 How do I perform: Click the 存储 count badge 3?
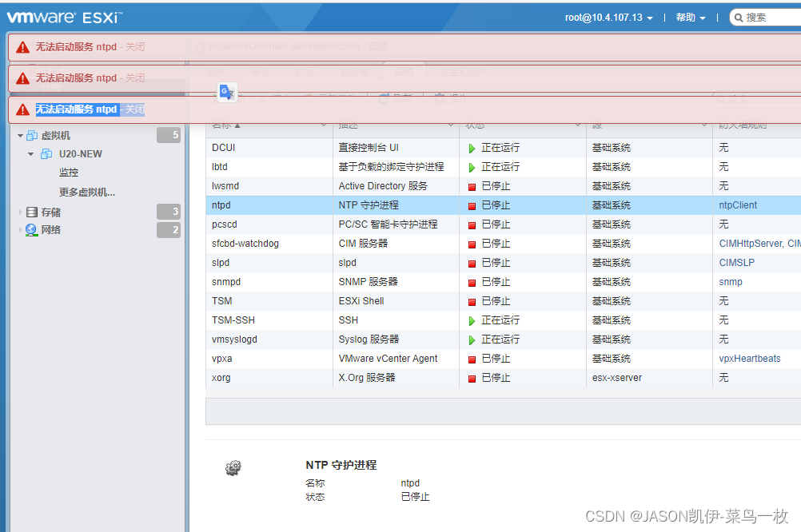169,212
